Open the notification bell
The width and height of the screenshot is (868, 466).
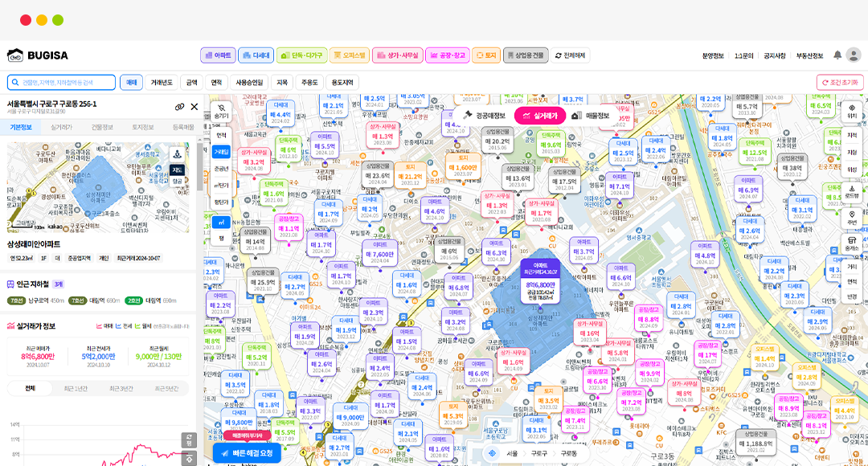pos(837,55)
